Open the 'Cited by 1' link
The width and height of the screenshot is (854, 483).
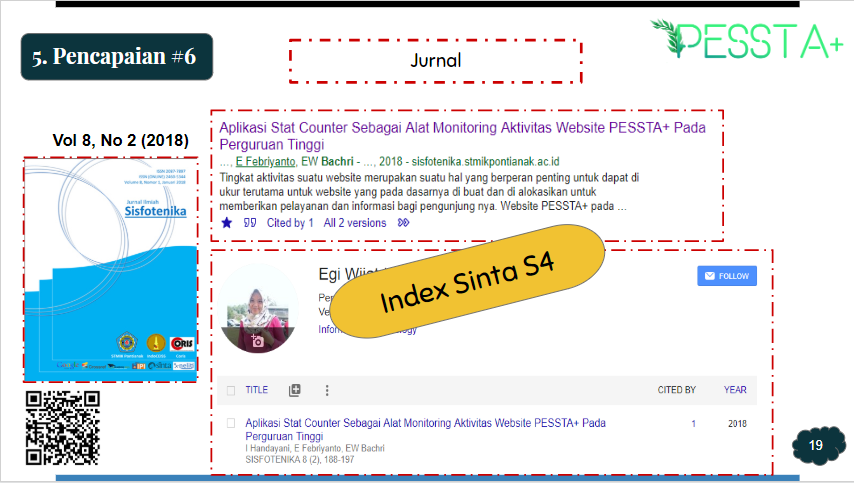click(x=290, y=223)
